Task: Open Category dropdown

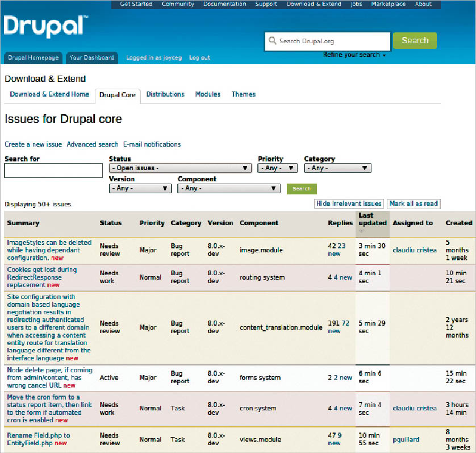Action: (x=337, y=168)
